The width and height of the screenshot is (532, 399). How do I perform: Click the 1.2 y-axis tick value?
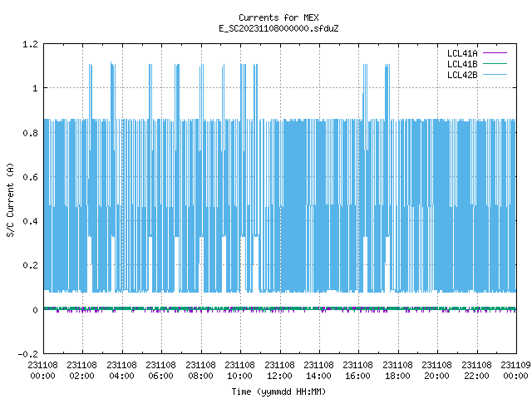click(x=30, y=44)
